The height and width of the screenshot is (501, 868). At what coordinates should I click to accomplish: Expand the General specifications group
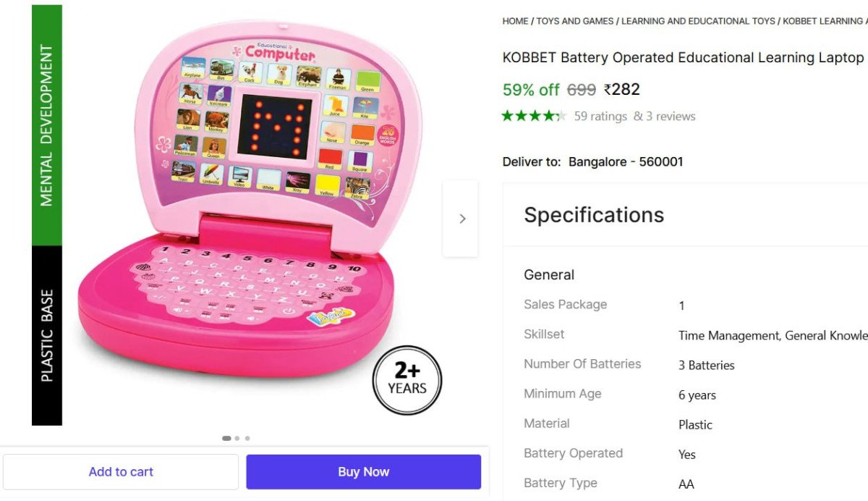pos(549,274)
